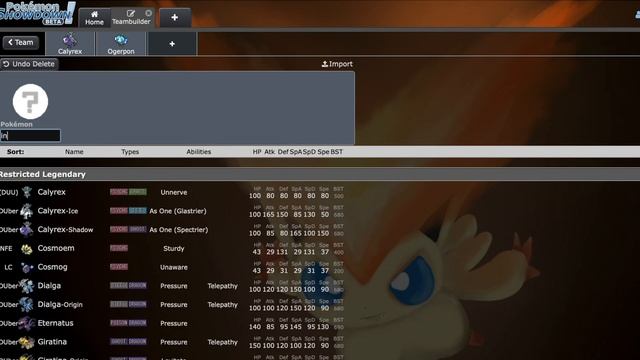Sort list by Abilities
Viewport: 640px width, 360px height.
coord(198,152)
